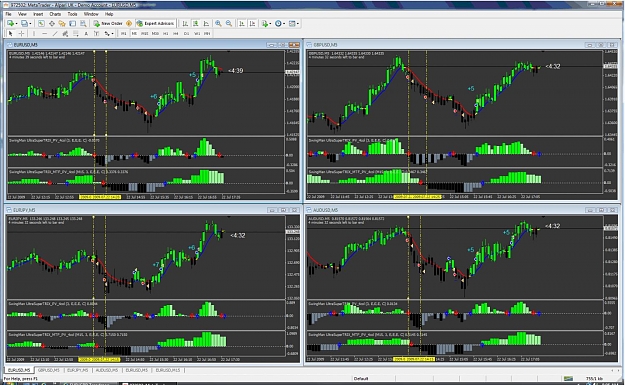This screenshot has width=625, height=385.
Task: Switch timeframe to H1
Action: pyautogui.click(x=165, y=34)
